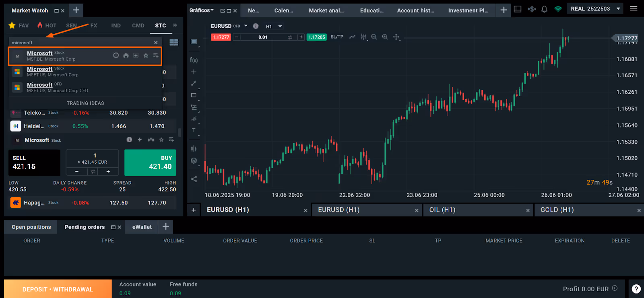Viewport: 644px width, 298px height.
Task: Add MSF.DE result to a list
Action: pos(156,55)
